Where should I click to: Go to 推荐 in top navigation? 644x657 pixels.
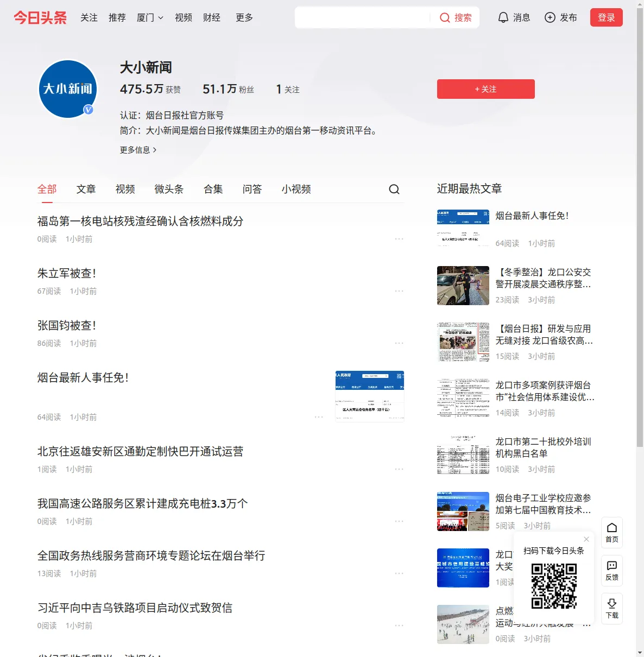pyautogui.click(x=117, y=18)
